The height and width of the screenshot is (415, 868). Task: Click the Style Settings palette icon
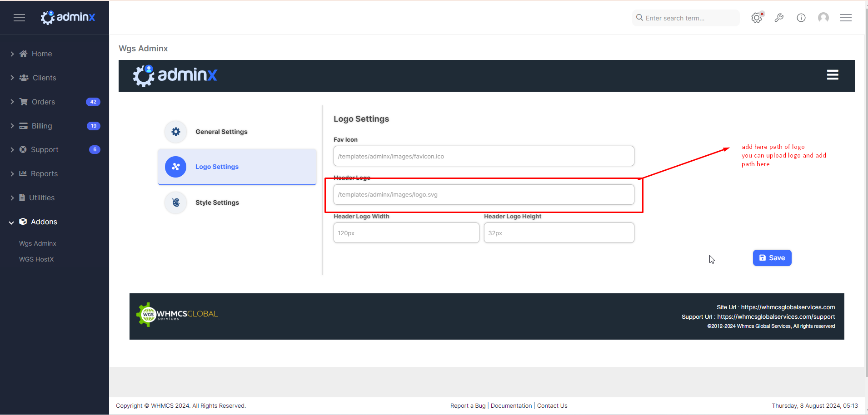pyautogui.click(x=176, y=203)
